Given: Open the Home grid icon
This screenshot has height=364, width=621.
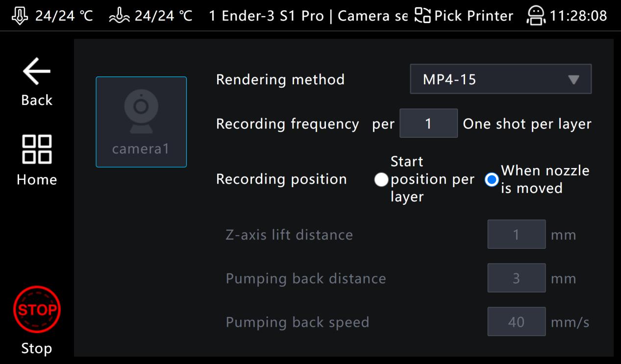Looking at the screenshot, I should click(x=37, y=149).
